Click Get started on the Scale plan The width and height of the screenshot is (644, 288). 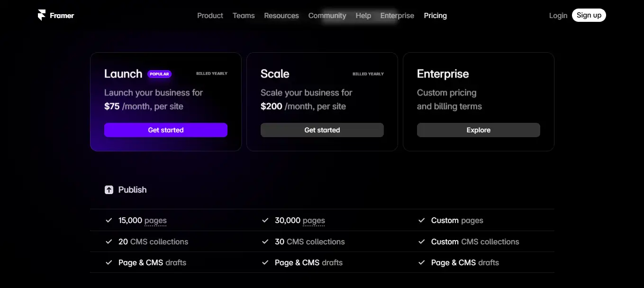(x=322, y=130)
